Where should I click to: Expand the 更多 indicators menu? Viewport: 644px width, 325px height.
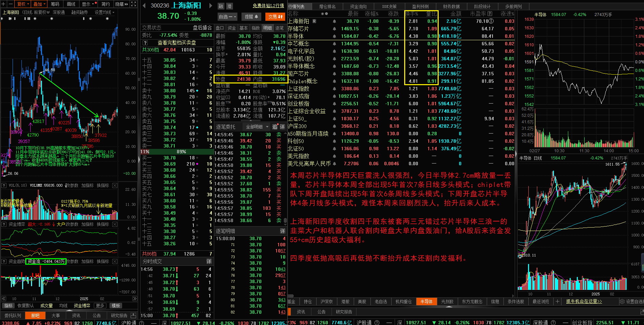pos(100,306)
